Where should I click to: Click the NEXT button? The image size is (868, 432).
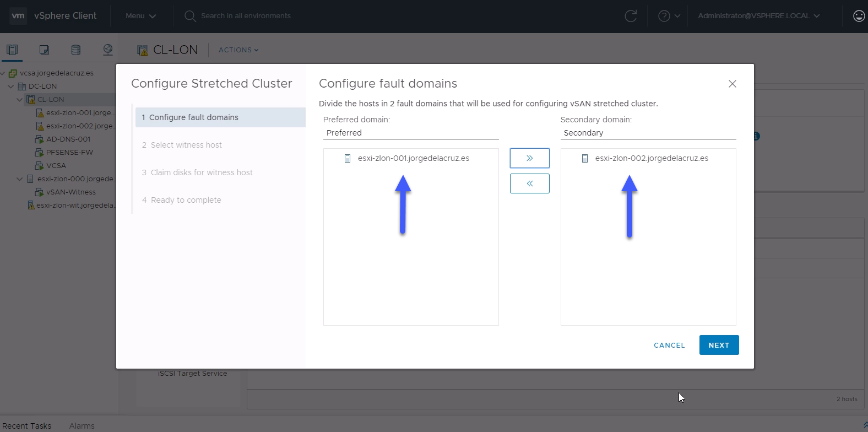(x=719, y=345)
